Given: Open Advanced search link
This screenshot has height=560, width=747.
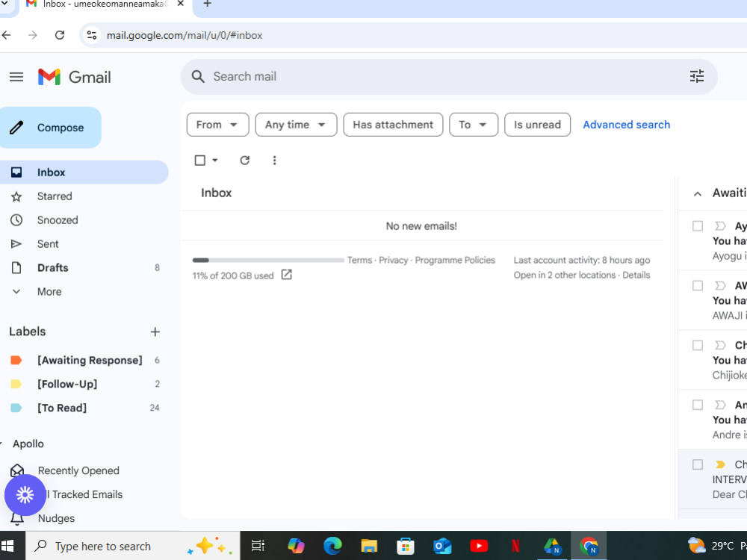Looking at the screenshot, I should point(627,125).
